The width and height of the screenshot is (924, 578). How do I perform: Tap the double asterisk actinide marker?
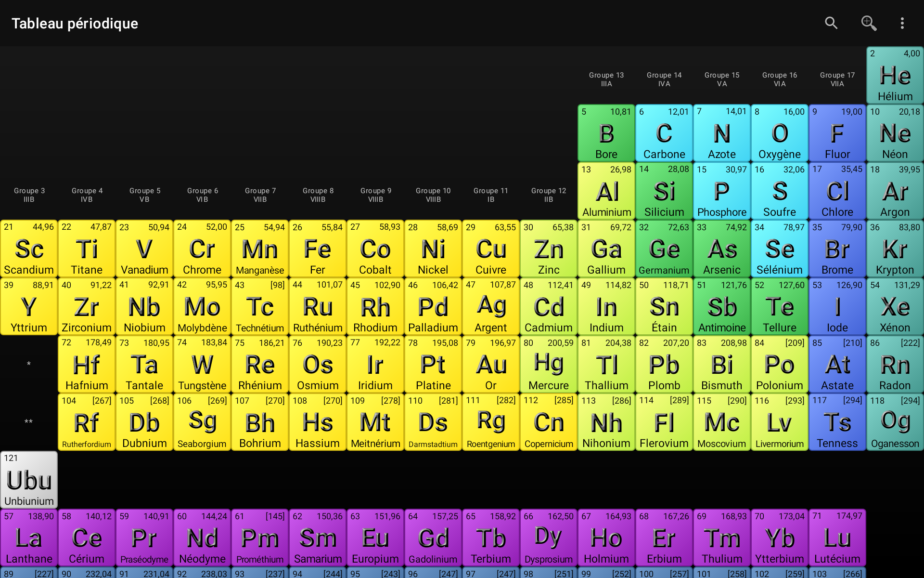(29, 422)
